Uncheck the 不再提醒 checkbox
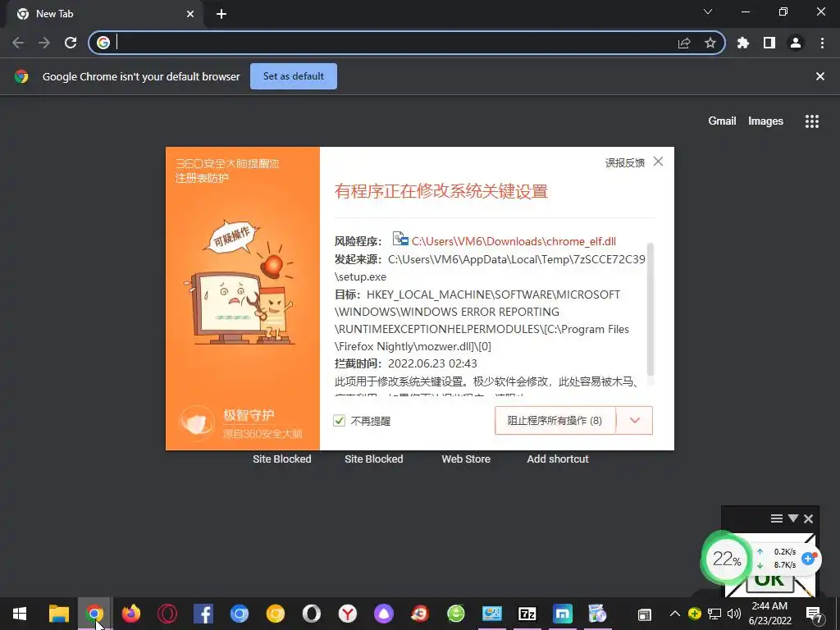 coord(339,421)
